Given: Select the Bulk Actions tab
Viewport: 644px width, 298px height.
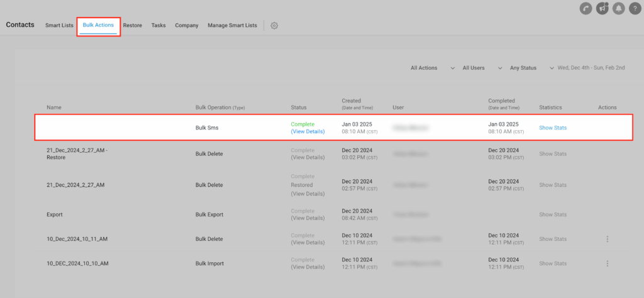Looking at the screenshot, I should pyautogui.click(x=98, y=25).
